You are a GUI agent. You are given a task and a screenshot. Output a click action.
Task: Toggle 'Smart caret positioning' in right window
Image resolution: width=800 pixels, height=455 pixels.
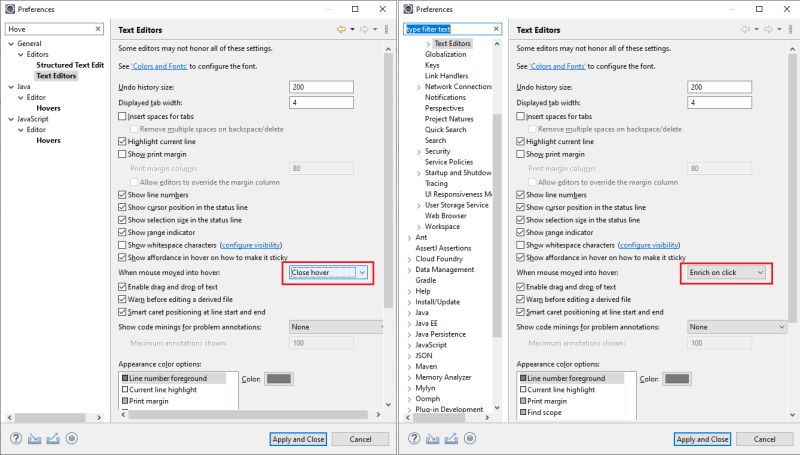click(x=520, y=312)
